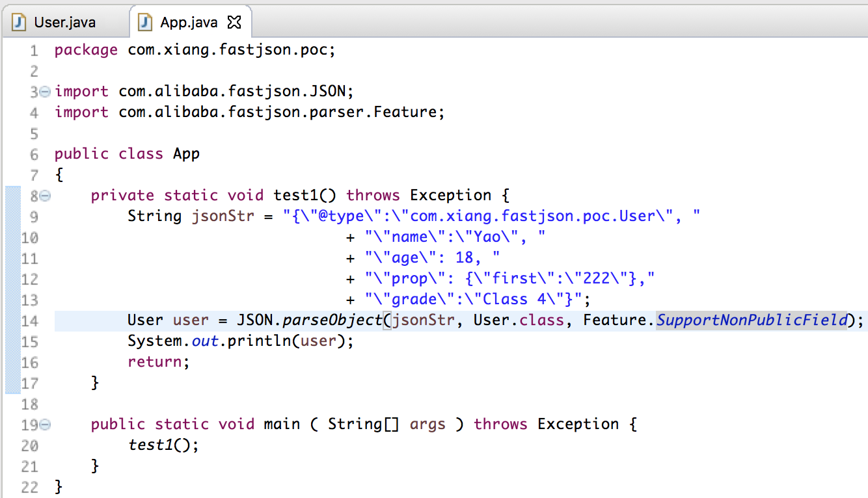Click line number 20 in the gutter
868x498 pixels.
(x=30, y=445)
